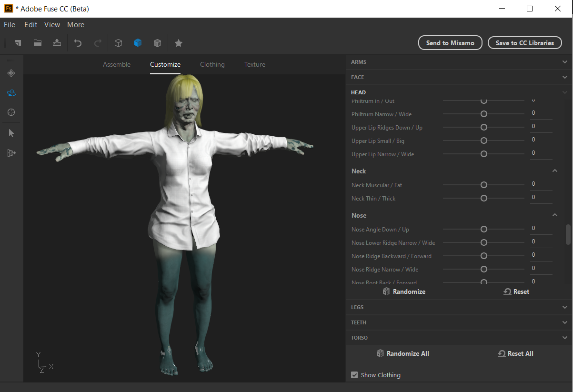Switch to the Clothing tab

point(212,64)
